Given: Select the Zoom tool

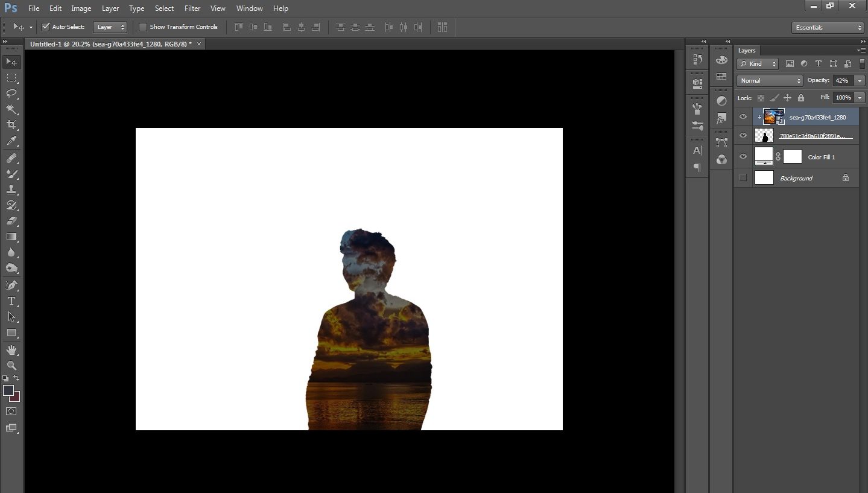Looking at the screenshot, I should (11, 366).
